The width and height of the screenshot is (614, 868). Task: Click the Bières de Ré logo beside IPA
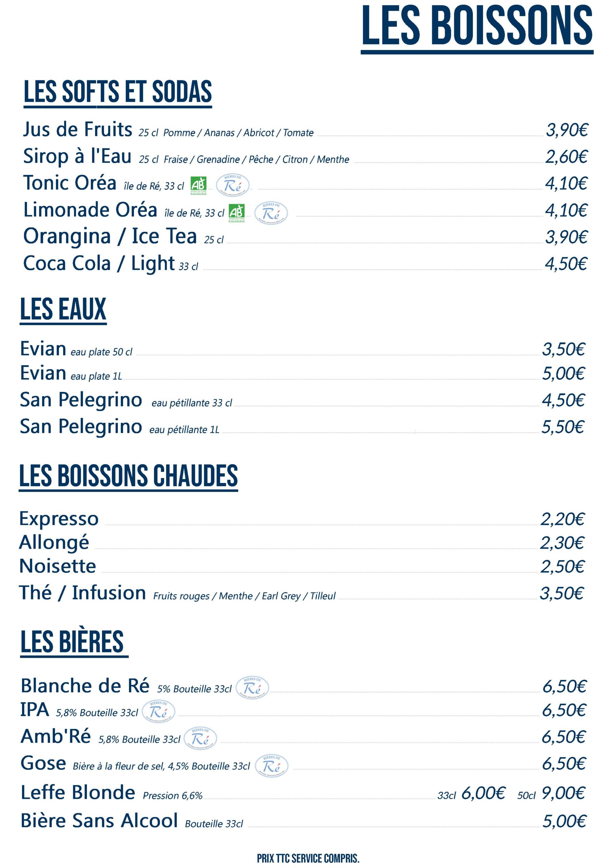(x=158, y=711)
